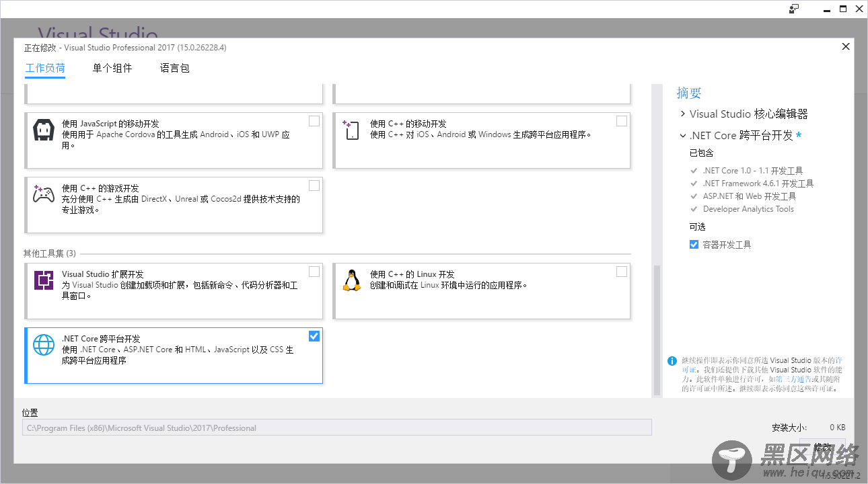
Task: Click the 使用 C++ 的游戏开发 card title
Action: [x=100, y=188]
